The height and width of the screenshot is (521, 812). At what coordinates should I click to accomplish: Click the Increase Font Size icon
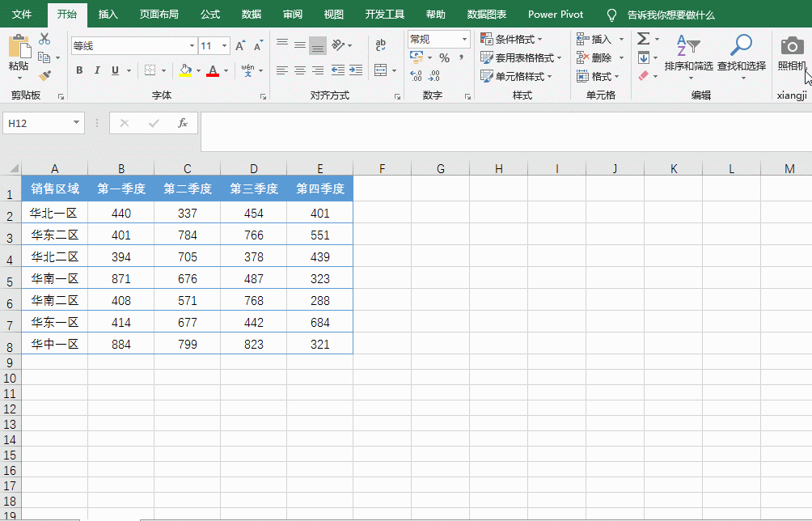coord(240,45)
